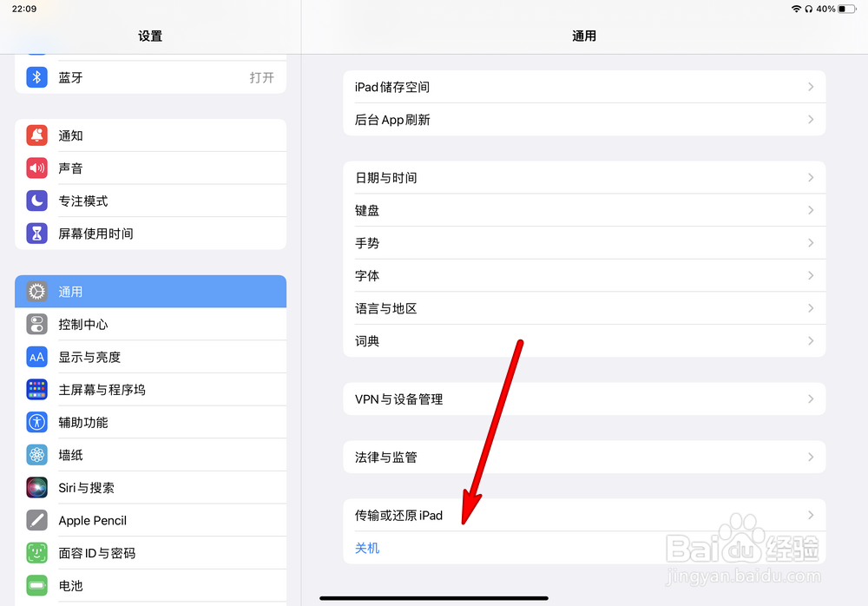This screenshot has width=868, height=606.
Task: Tap the Display & Brightness AA icon
Action: [36, 357]
